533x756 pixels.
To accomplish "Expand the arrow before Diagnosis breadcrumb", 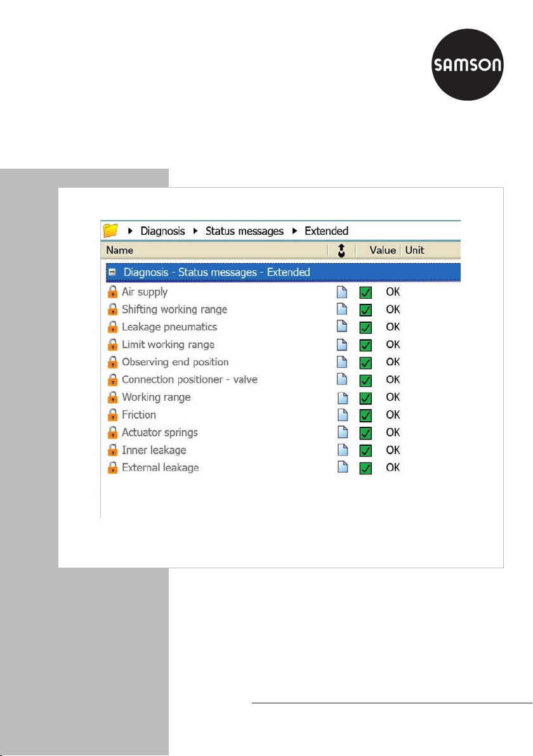I will click(x=130, y=231).
